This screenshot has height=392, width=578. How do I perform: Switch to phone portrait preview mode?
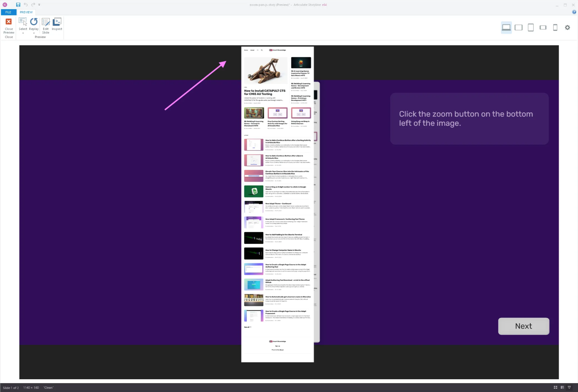click(555, 28)
